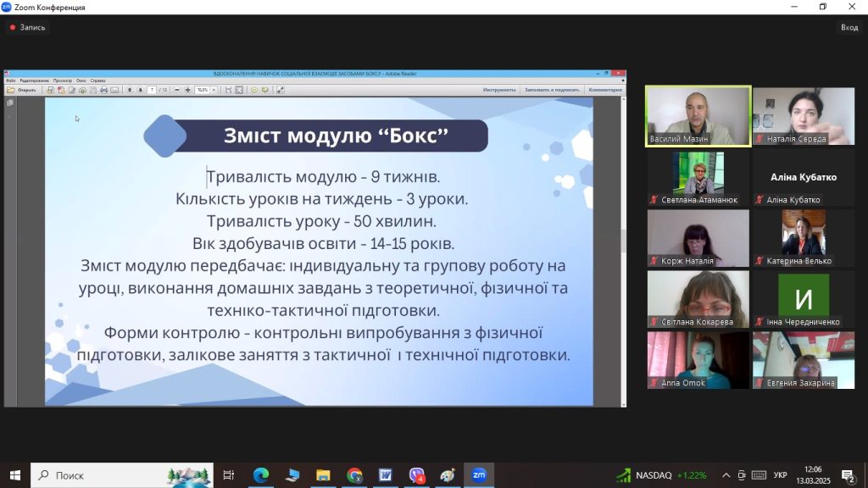Click the Adobe Reader full-screen mode icon
This screenshot has height=488, width=868.
(280, 90)
